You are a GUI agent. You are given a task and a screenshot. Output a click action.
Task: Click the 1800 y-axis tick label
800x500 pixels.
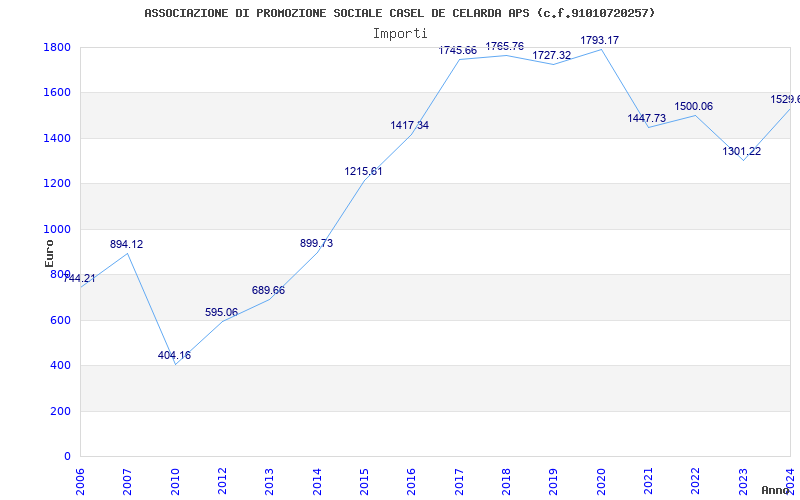[57, 47]
